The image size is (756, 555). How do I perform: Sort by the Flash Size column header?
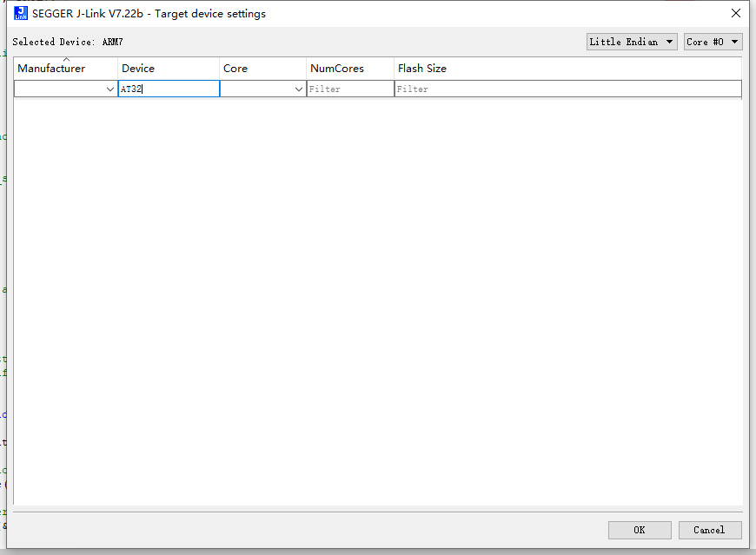[x=567, y=69]
